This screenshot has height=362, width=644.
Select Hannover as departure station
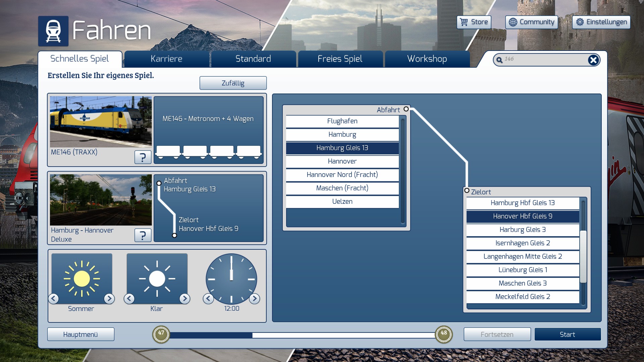click(x=342, y=162)
